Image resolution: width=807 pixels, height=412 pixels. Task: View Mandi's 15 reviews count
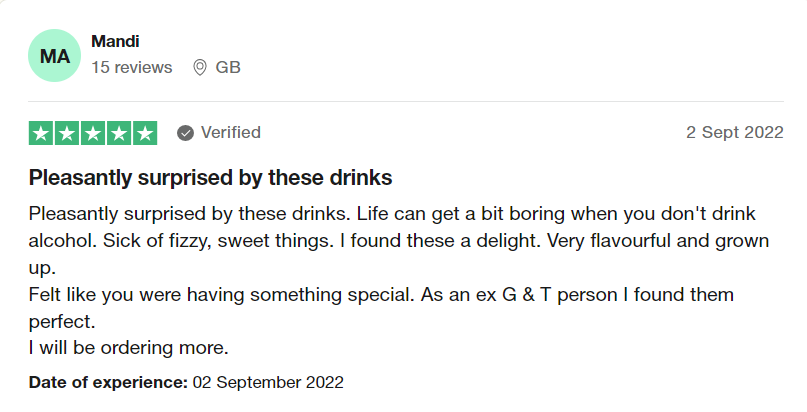[x=132, y=67]
